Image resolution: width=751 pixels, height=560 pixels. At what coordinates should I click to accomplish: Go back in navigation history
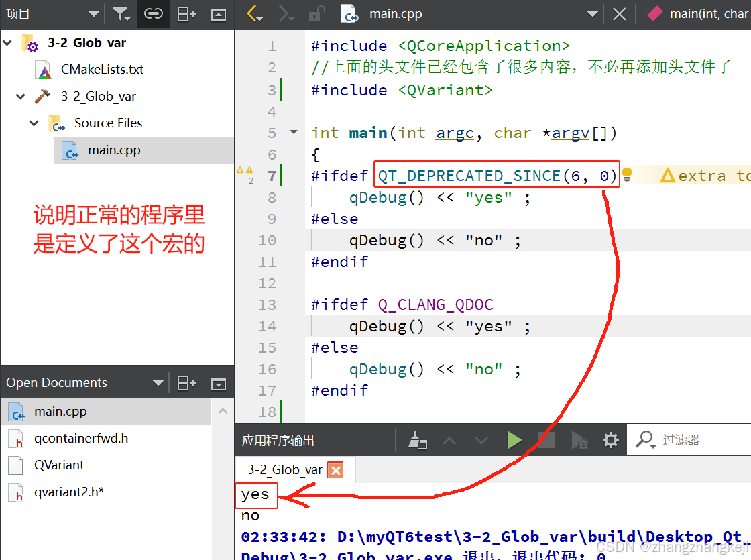[x=254, y=14]
